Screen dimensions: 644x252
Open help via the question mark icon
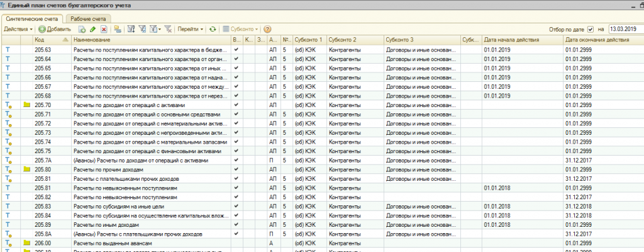tap(267, 29)
